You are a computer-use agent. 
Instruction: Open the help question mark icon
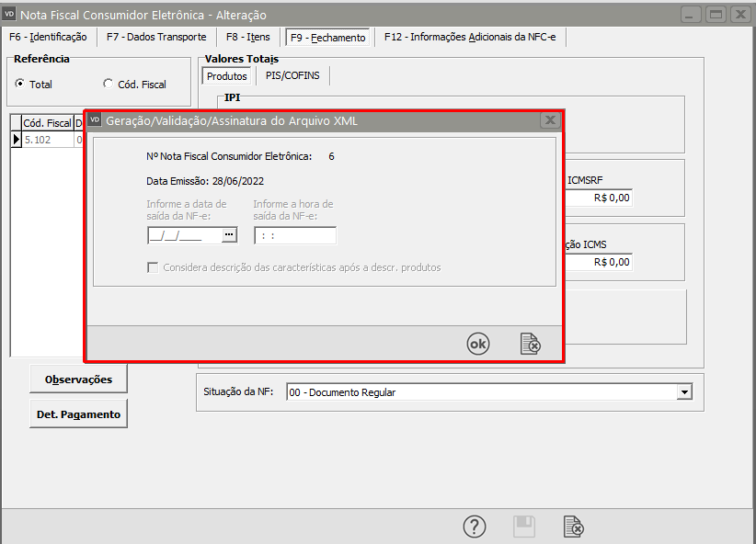[x=474, y=527]
